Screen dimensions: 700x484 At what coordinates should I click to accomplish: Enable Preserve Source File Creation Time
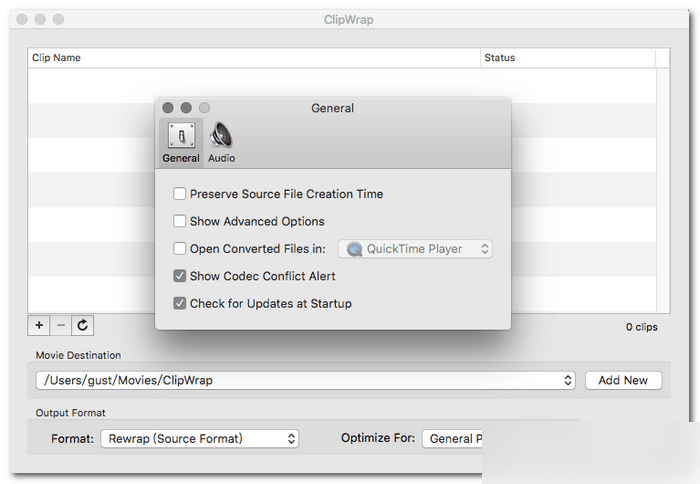point(180,194)
